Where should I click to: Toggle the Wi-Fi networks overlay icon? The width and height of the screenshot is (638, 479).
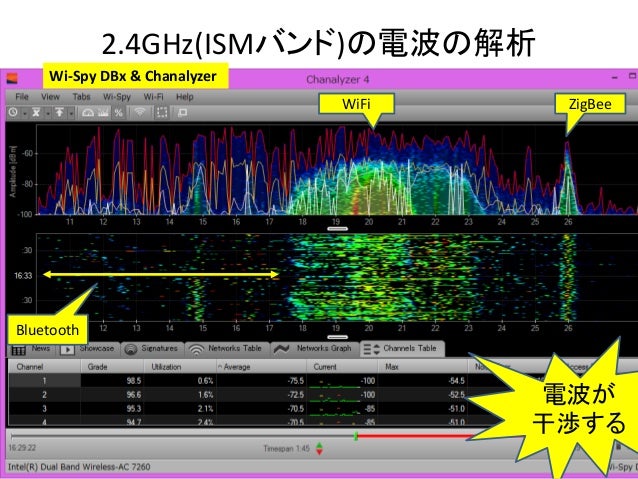coord(140,112)
